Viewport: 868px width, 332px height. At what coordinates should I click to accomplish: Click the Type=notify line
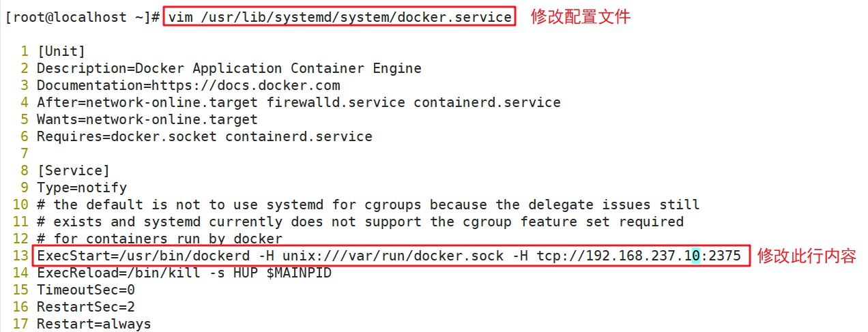pos(81,187)
